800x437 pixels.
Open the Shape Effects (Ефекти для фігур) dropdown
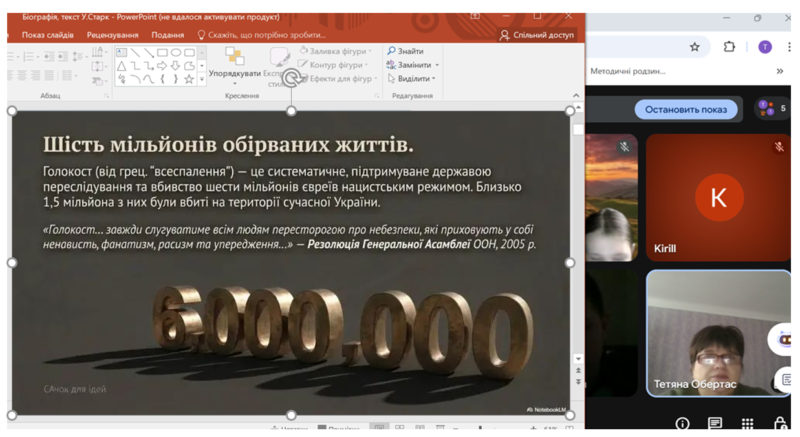pos(339,79)
